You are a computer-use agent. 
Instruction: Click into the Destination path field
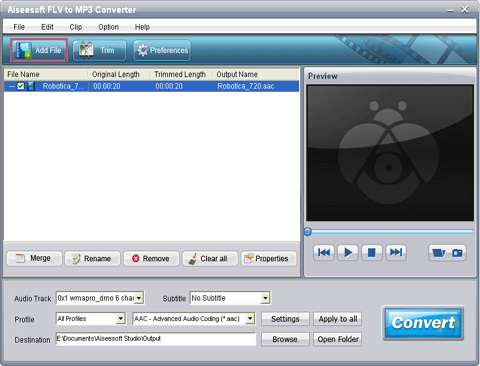click(x=156, y=339)
